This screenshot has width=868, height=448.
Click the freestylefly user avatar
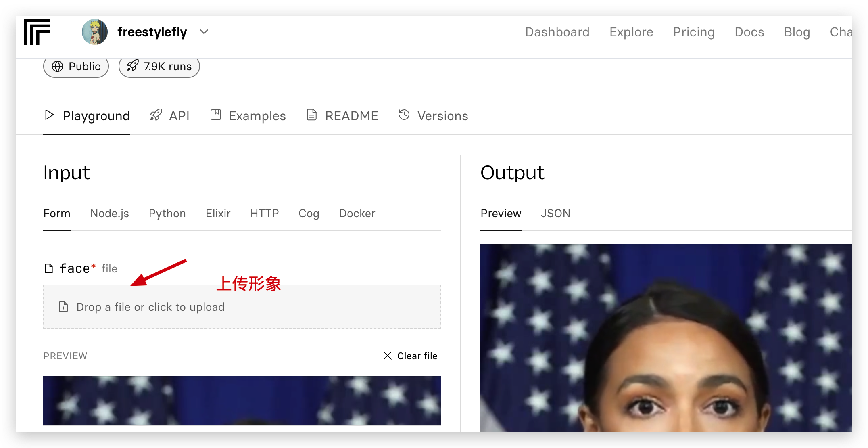[x=95, y=32]
